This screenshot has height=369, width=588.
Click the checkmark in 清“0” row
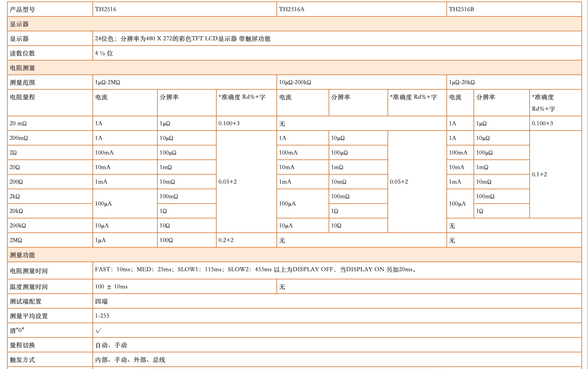pos(99,330)
